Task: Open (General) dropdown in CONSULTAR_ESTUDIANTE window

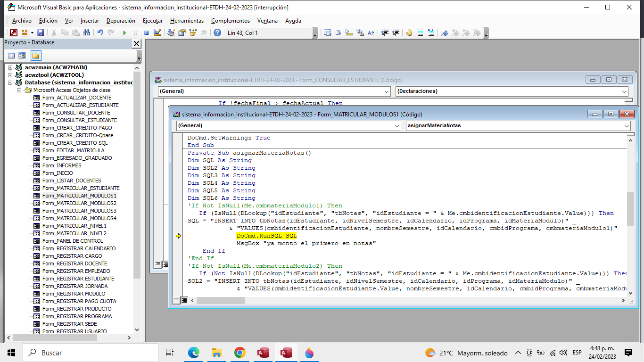Action: (x=387, y=91)
